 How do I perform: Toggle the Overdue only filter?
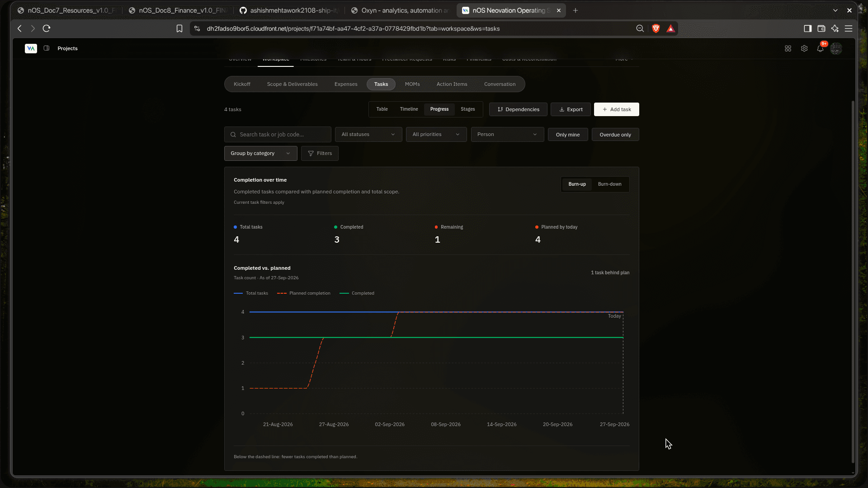615,135
